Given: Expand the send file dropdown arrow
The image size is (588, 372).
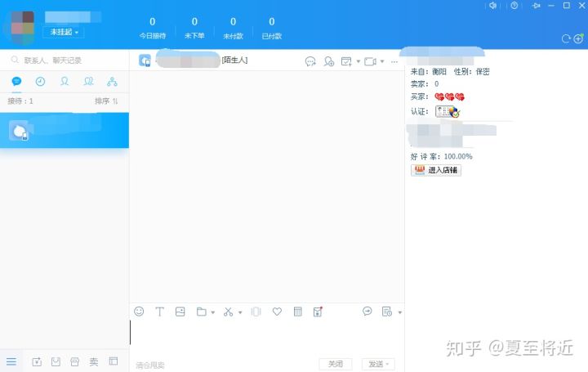Looking at the screenshot, I should (213, 312).
